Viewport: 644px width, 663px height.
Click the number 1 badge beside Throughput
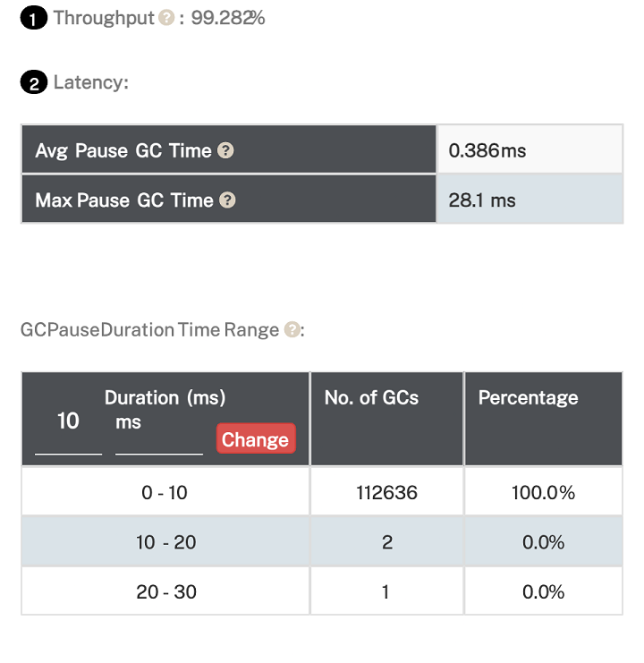point(33,19)
